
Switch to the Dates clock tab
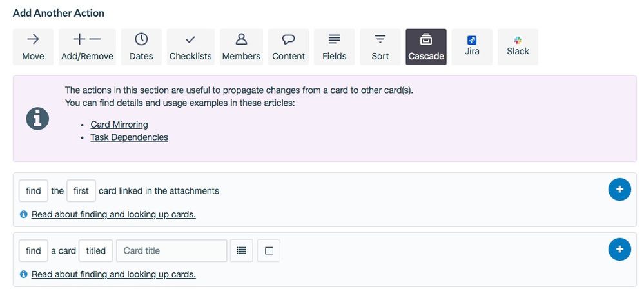click(141, 47)
